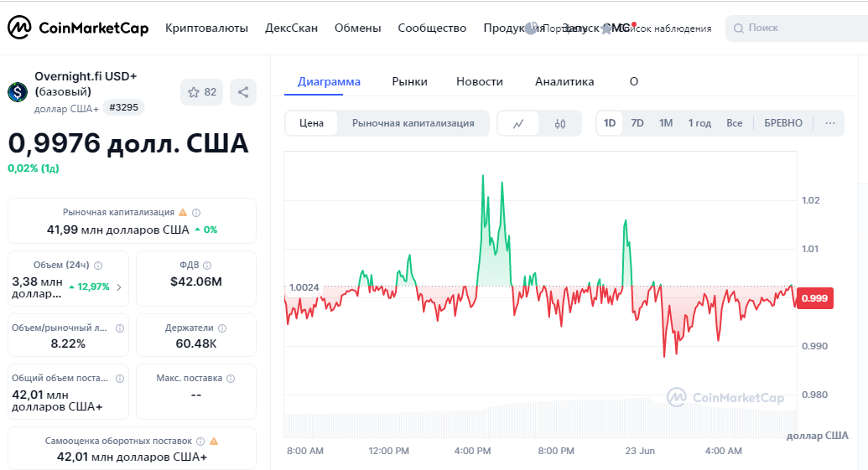The height and width of the screenshot is (470, 868).
Task: Set chart range to Все
Action: tap(734, 123)
